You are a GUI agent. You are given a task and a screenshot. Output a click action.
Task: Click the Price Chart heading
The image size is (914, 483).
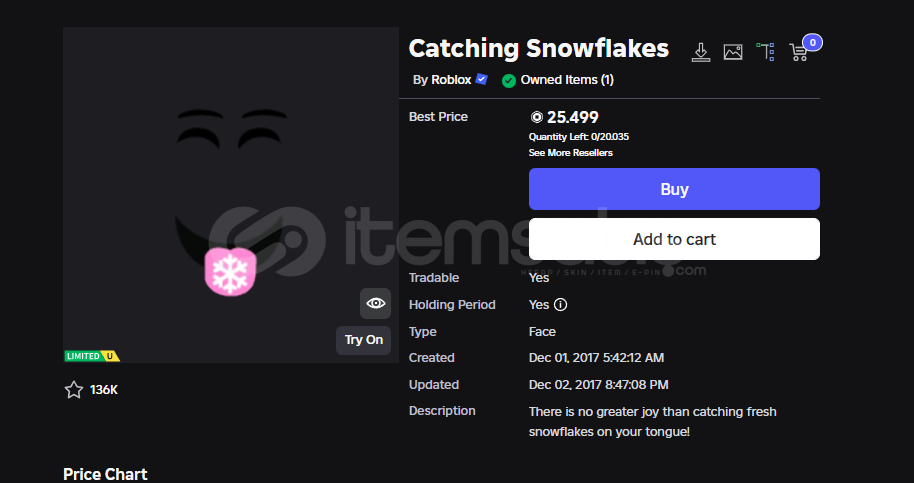(x=105, y=474)
